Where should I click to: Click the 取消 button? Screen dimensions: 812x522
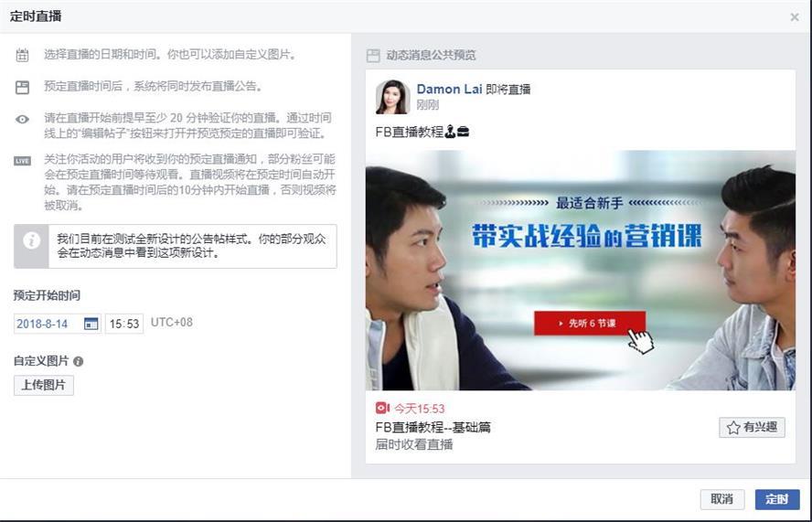pos(721,499)
